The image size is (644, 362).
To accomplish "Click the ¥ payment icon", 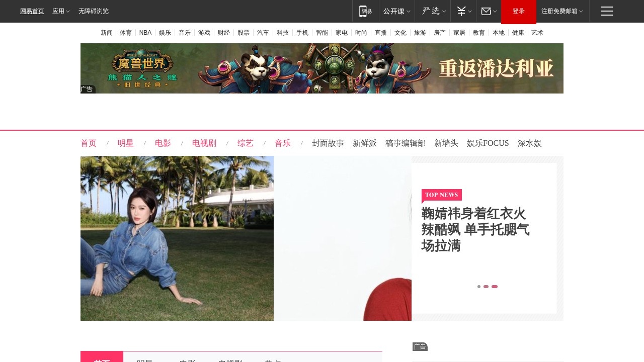I will pos(460,11).
